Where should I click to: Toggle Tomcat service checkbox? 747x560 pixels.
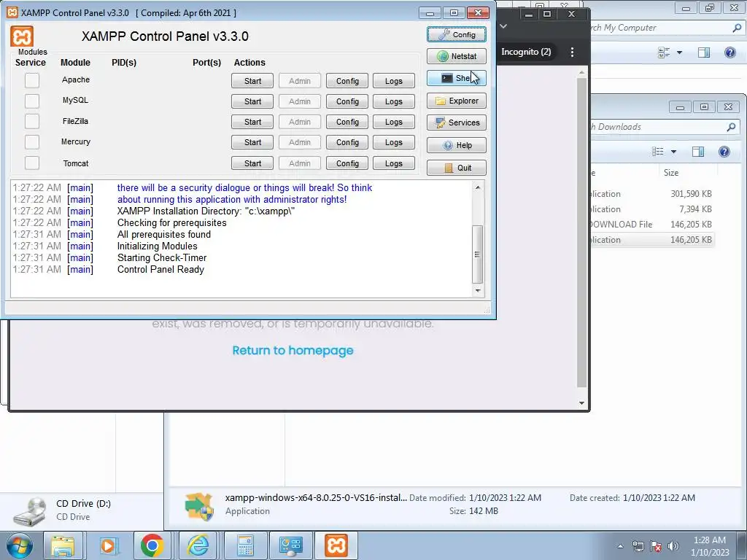(32, 163)
